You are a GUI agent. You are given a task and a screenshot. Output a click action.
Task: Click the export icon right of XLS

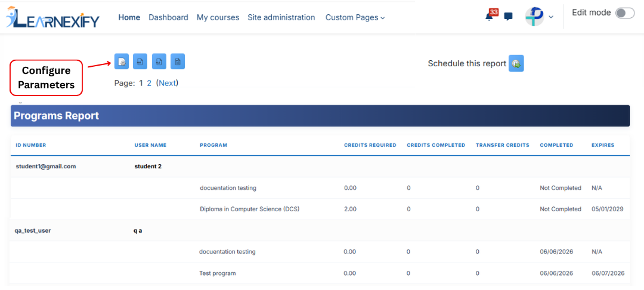pos(178,61)
